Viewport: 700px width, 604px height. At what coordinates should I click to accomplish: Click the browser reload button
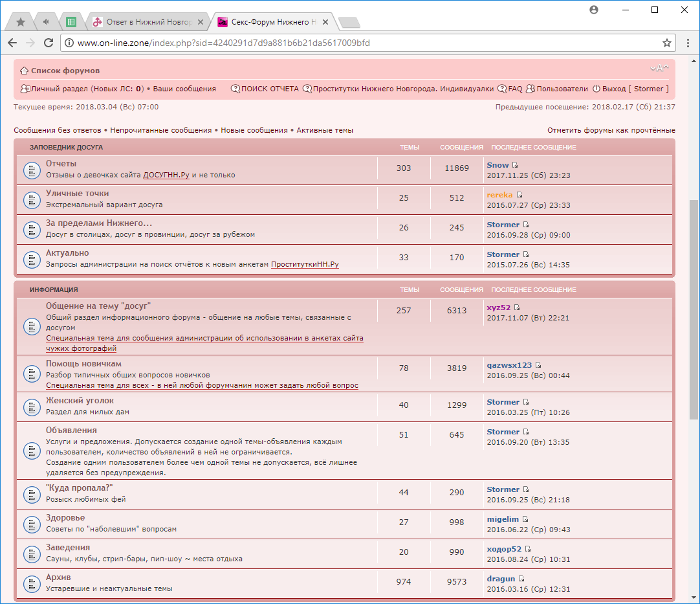49,43
